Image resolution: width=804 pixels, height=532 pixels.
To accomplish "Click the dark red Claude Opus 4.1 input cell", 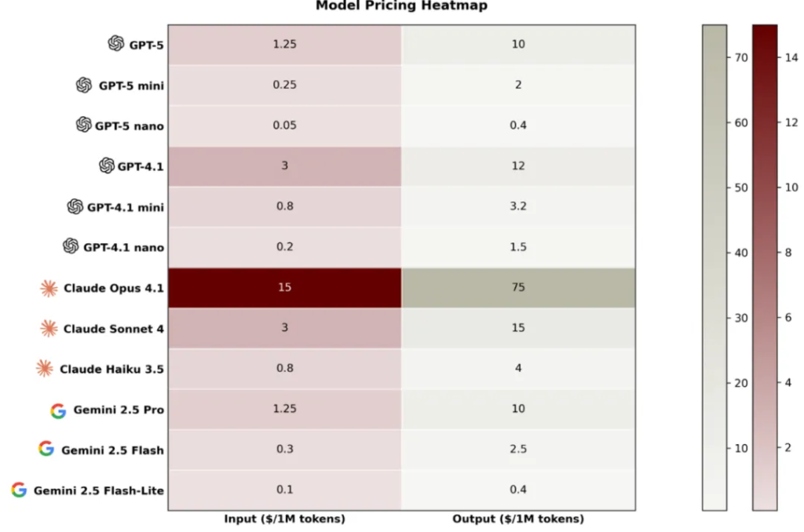I will click(284, 287).
